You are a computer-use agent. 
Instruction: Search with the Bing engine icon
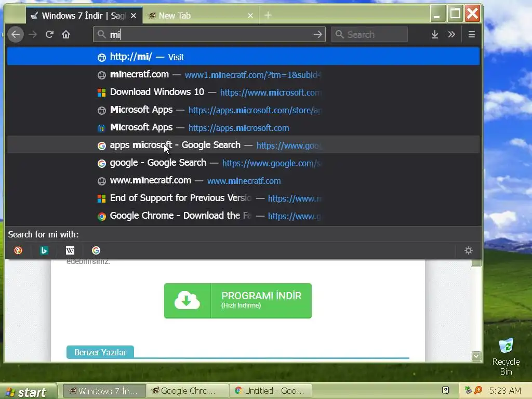[44, 250]
